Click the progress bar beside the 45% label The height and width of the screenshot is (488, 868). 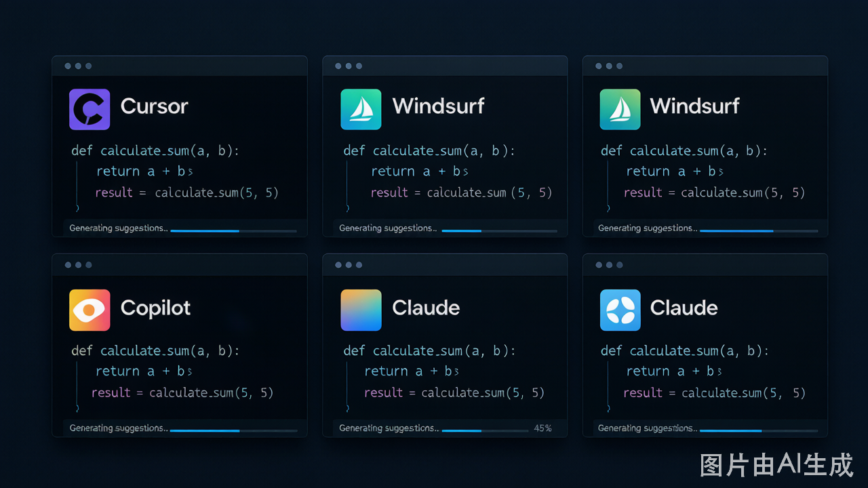coord(485,430)
